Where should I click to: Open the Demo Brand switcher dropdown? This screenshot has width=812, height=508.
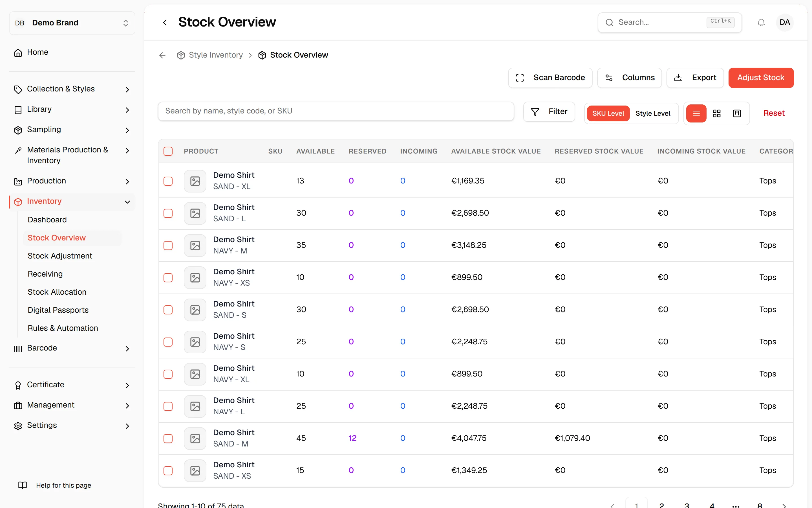point(72,23)
